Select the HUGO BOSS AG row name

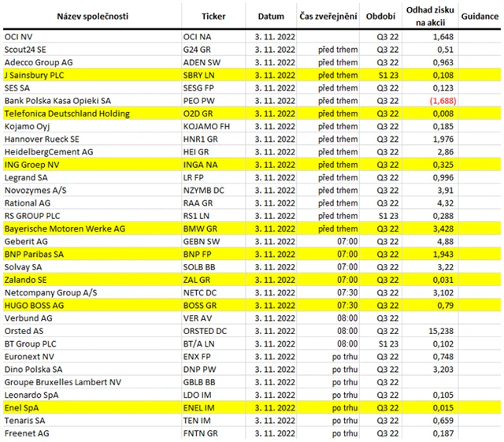tap(35, 305)
